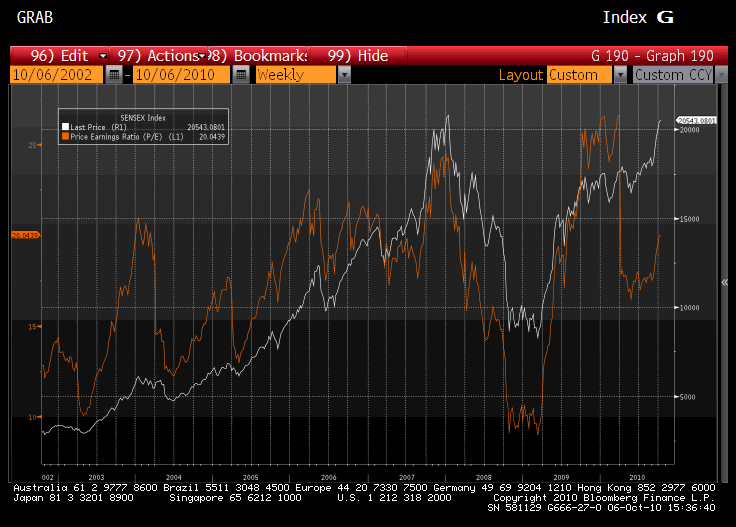This screenshot has height=527, width=736.
Task: Click the orange P/E Ratio legend swatch
Action: click(66, 136)
